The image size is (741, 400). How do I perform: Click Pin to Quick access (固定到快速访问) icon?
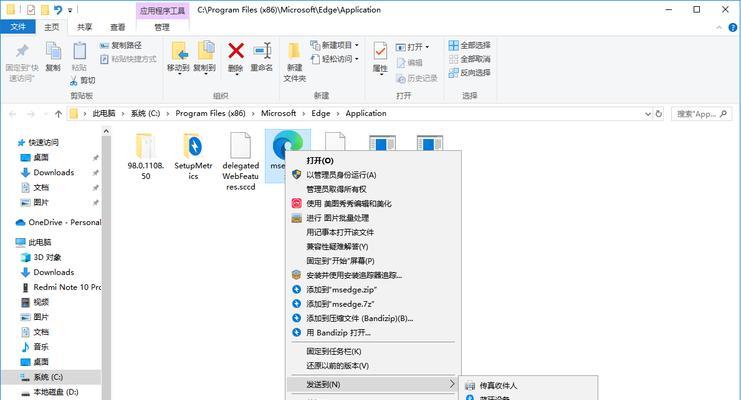coord(22,51)
